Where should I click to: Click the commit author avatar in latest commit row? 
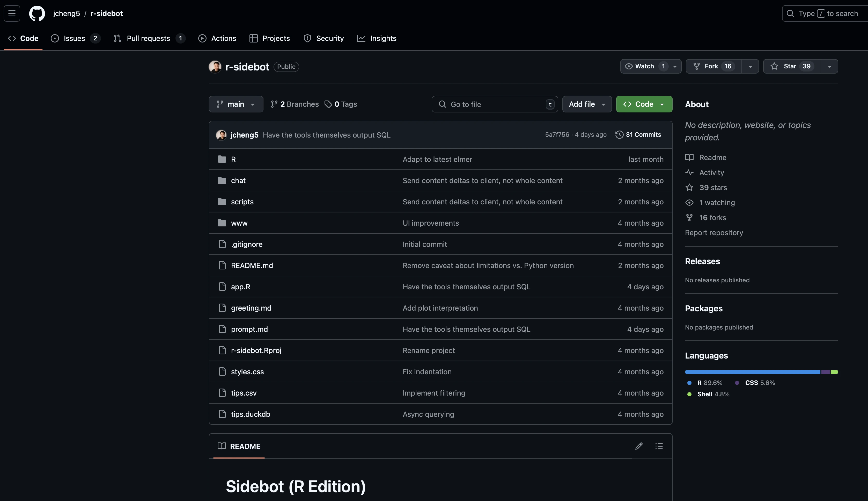coord(221,135)
